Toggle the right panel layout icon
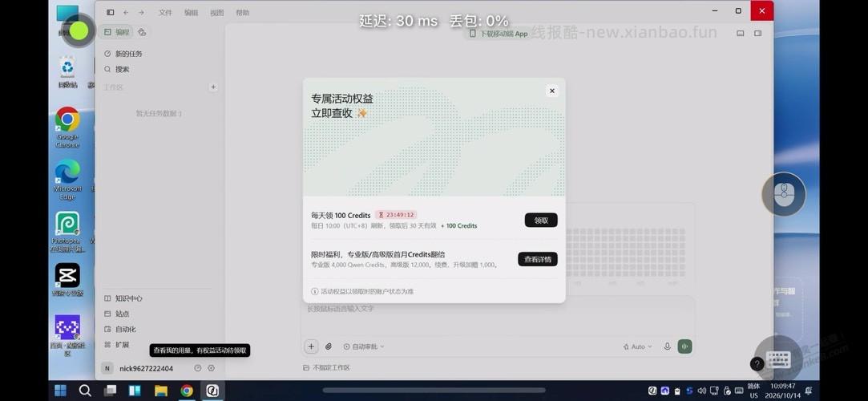Viewport: 868px width, 401px height. coord(758,33)
